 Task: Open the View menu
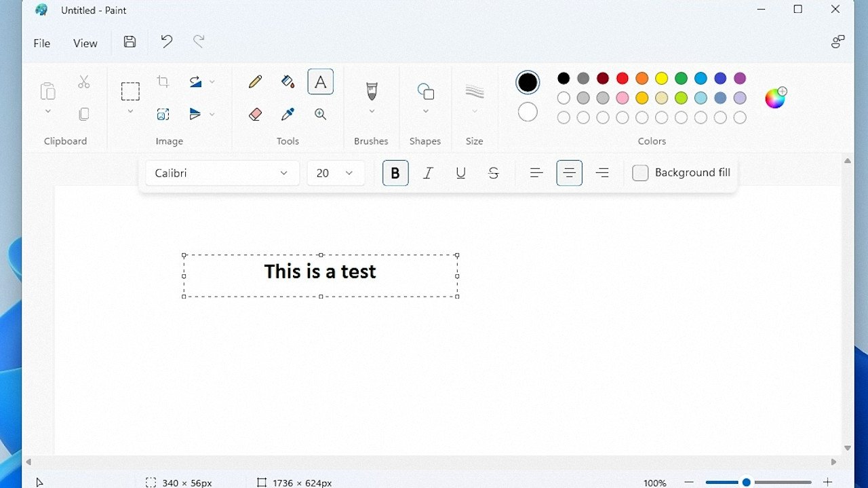click(85, 43)
